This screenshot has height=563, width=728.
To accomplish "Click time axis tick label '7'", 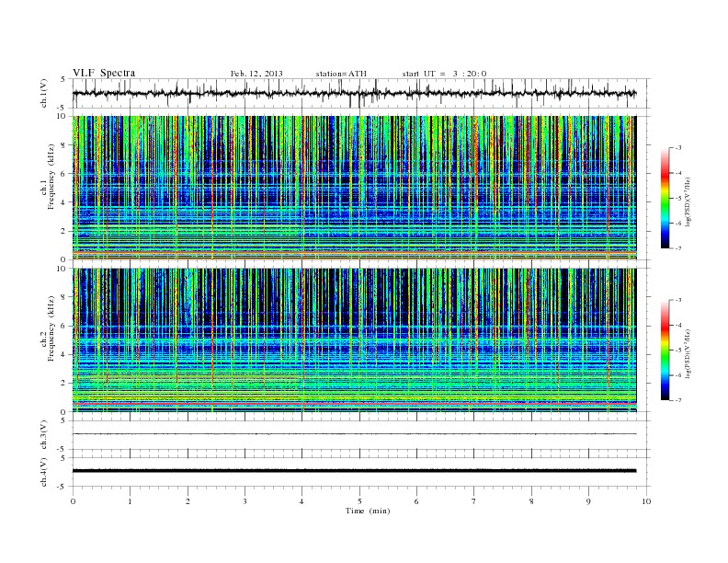I will 474,501.
